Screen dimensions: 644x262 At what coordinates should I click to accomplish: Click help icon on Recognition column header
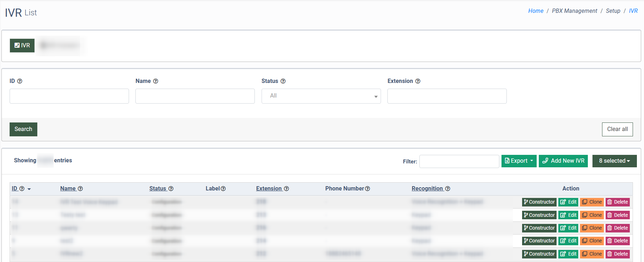click(x=447, y=189)
